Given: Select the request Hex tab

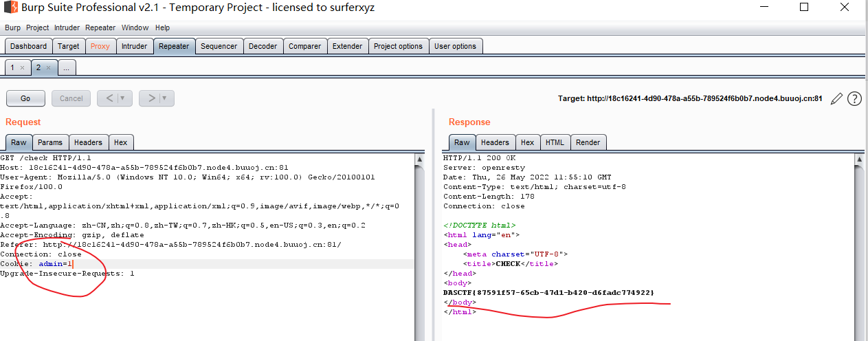Looking at the screenshot, I should point(121,142).
